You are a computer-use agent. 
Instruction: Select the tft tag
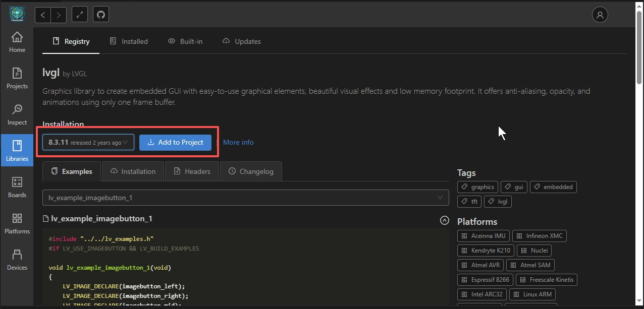coord(469,202)
